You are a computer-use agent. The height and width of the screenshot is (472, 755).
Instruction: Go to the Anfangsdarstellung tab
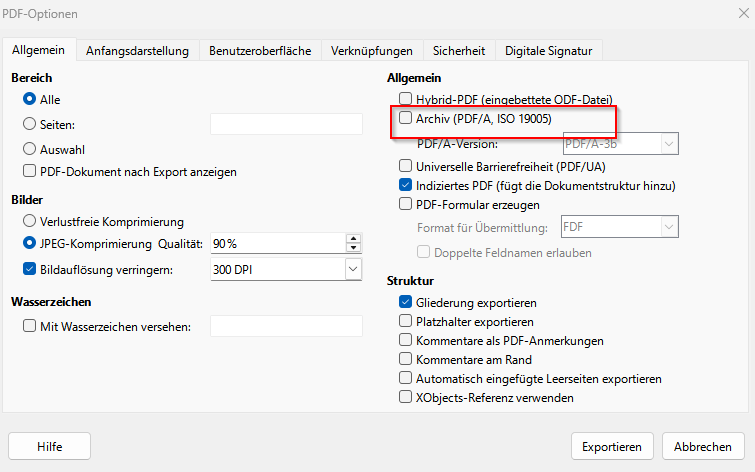[x=137, y=50]
